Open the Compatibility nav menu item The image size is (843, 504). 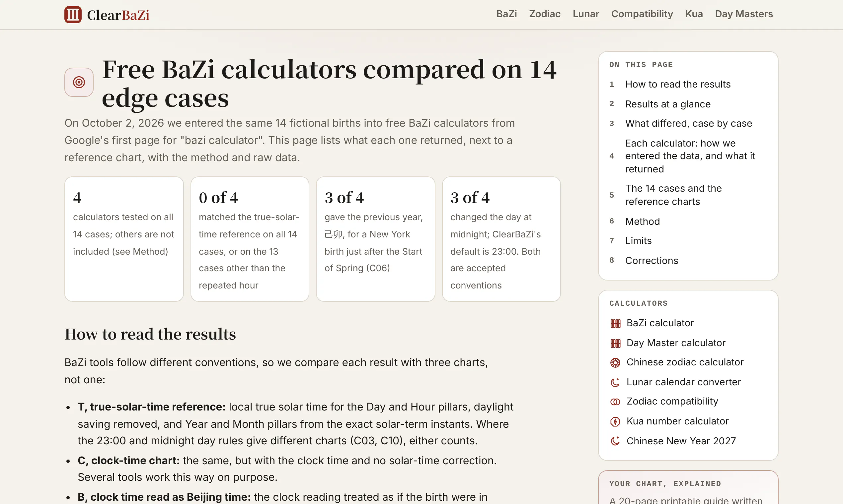coord(642,14)
